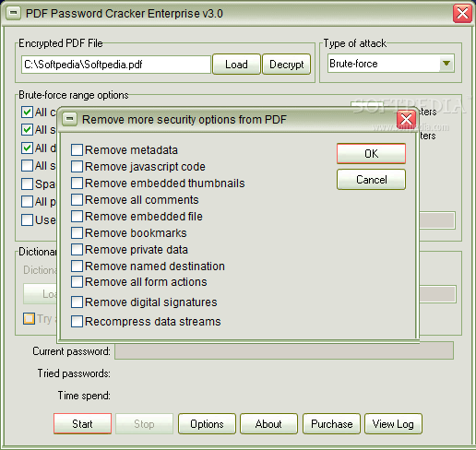Tick the fourth brute-force checkbox in main window
Image resolution: width=476 pixels, height=450 pixels.
(28, 166)
